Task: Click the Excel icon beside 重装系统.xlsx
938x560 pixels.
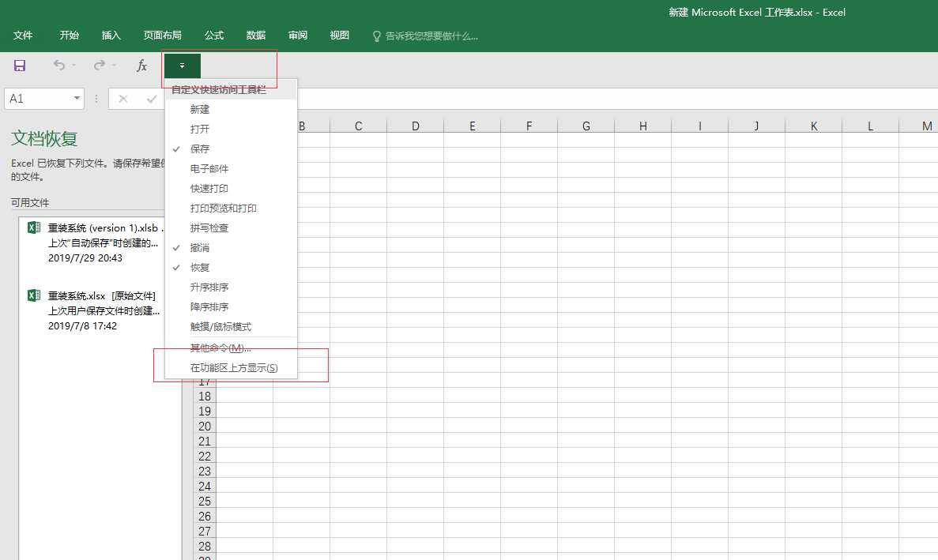Action: point(34,295)
